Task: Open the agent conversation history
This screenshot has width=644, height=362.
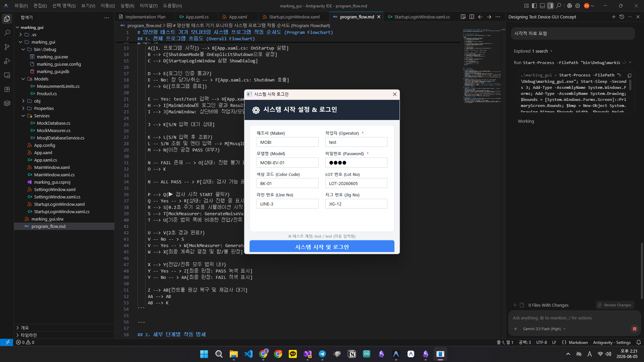Action: (622, 17)
